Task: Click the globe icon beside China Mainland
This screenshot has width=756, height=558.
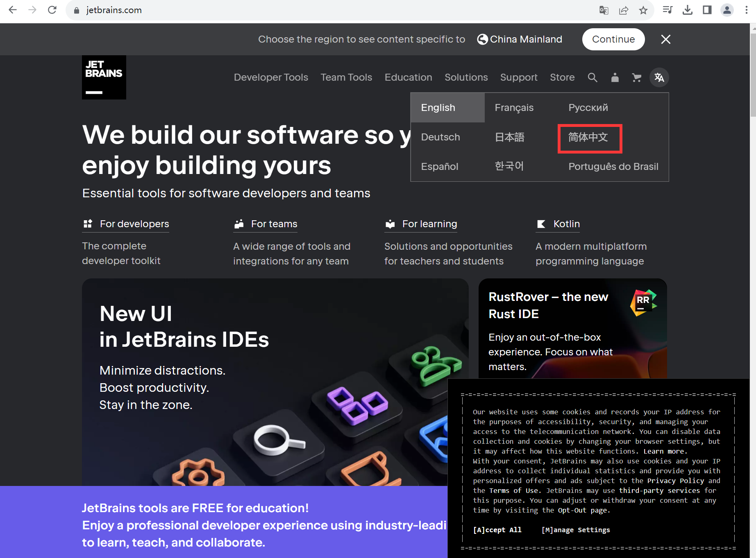Action: pyautogui.click(x=483, y=39)
